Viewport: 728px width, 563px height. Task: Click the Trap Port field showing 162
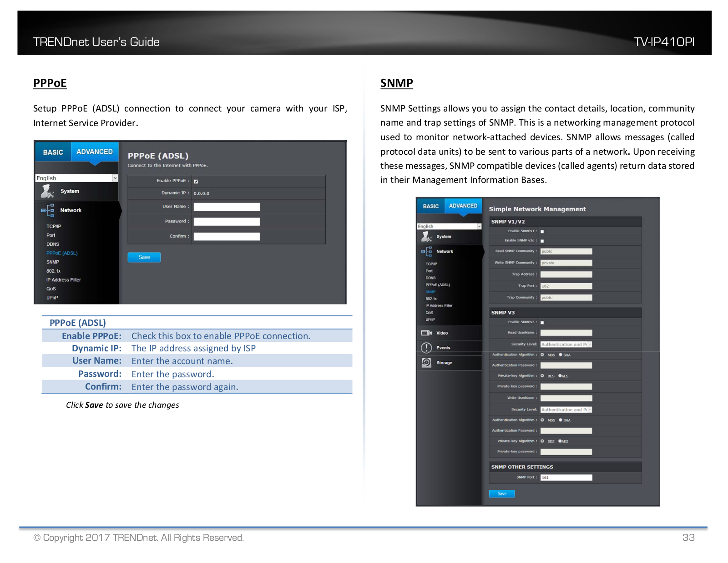click(566, 286)
